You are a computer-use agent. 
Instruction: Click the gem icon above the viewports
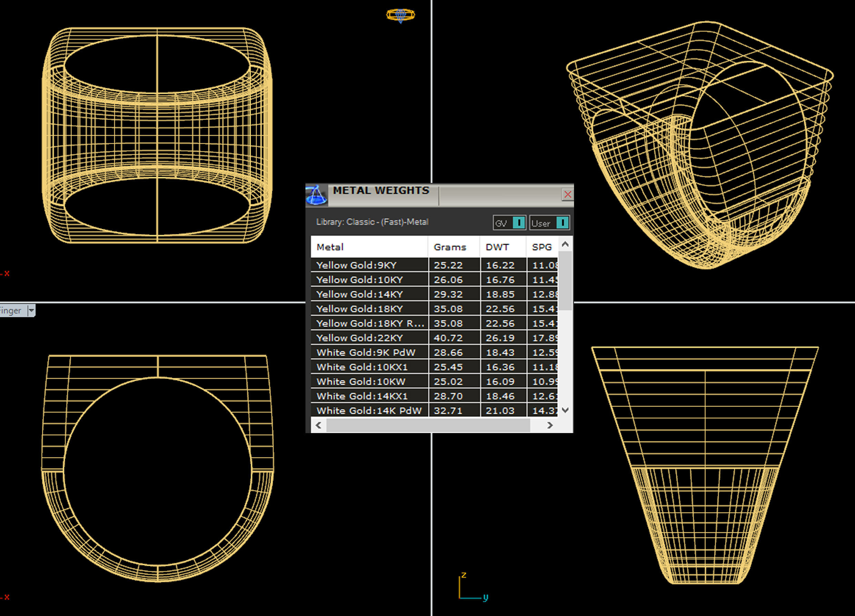point(400,16)
